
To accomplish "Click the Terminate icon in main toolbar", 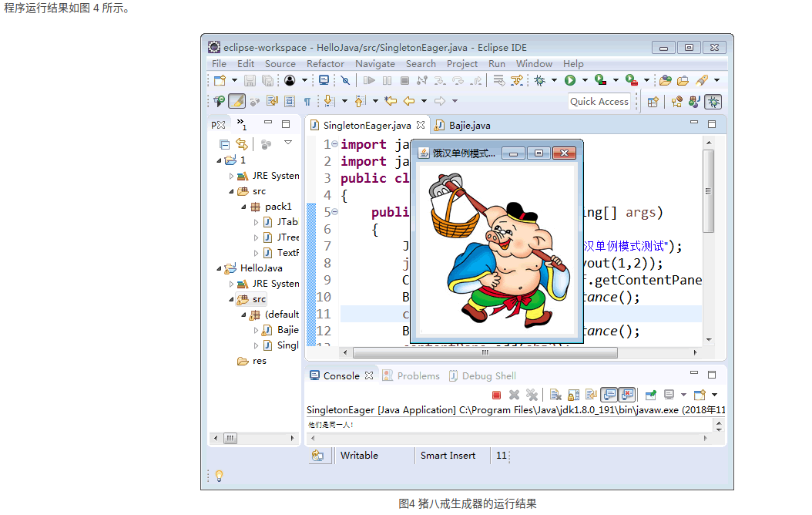I will pyautogui.click(x=405, y=80).
